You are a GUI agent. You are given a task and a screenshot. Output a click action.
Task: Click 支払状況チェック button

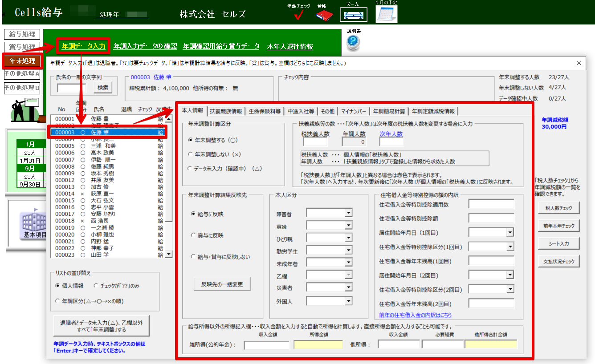[558, 261]
